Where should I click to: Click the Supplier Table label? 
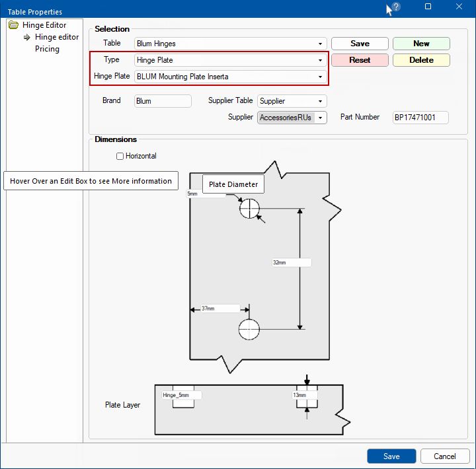pos(231,100)
